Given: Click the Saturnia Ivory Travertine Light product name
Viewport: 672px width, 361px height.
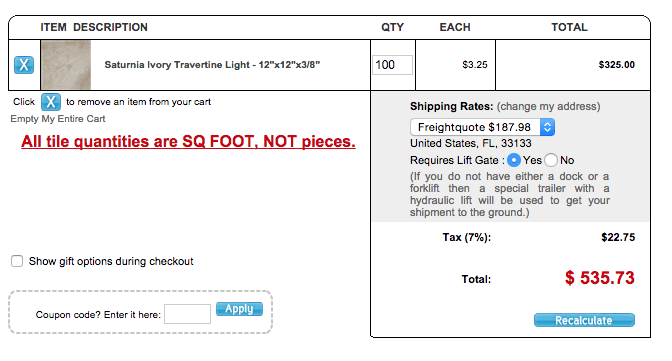Looking at the screenshot, I should tap(212, 65).
